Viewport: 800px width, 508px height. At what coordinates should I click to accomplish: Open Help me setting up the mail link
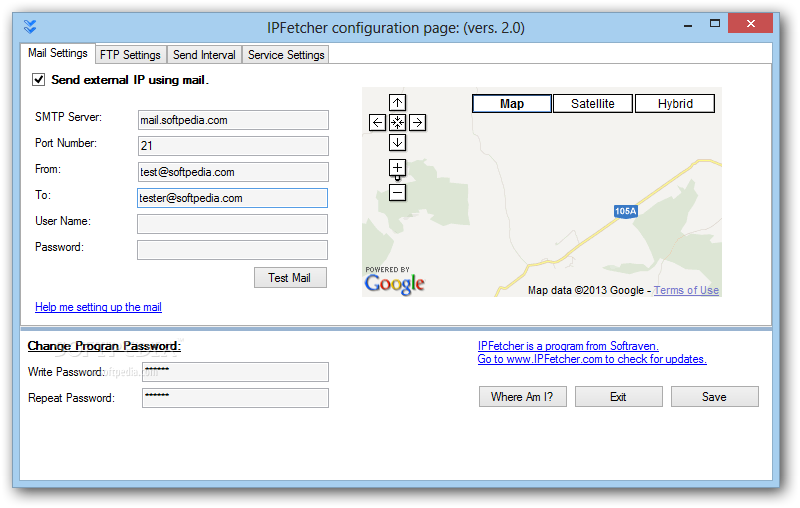point(98,307)
